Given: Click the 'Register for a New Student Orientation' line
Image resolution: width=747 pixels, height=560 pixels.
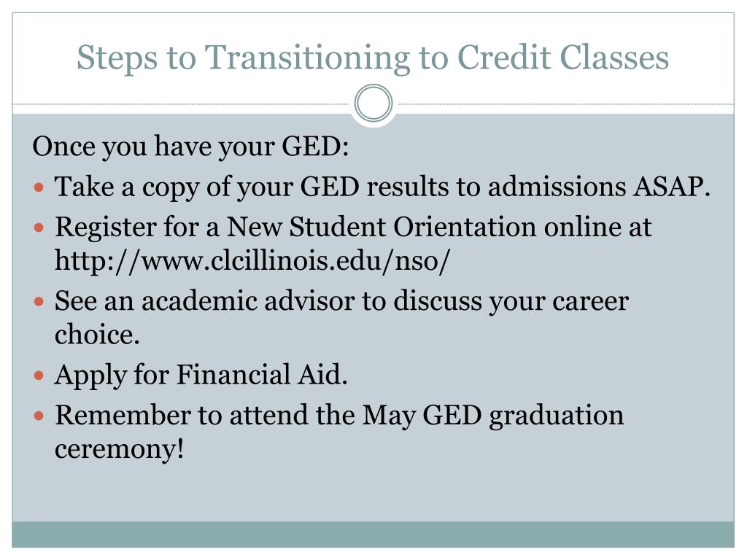Looking at the screenshot, I should point(353,227).
